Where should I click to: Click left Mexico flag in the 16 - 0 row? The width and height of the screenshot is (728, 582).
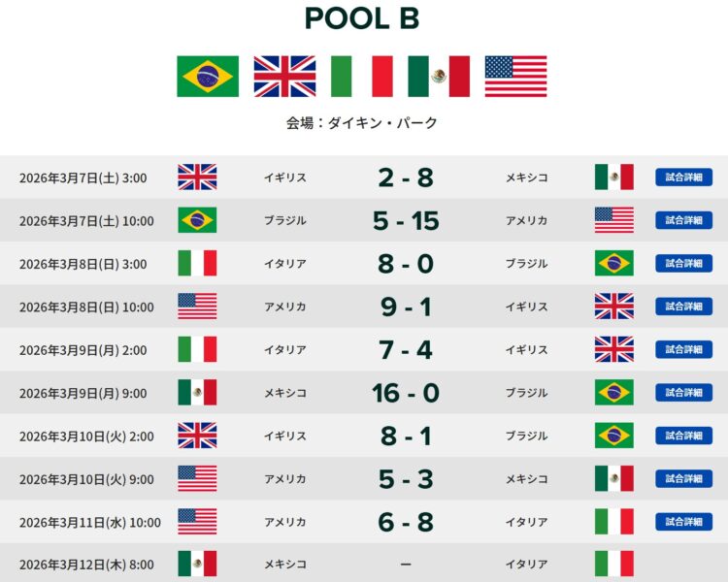point(197,393)
